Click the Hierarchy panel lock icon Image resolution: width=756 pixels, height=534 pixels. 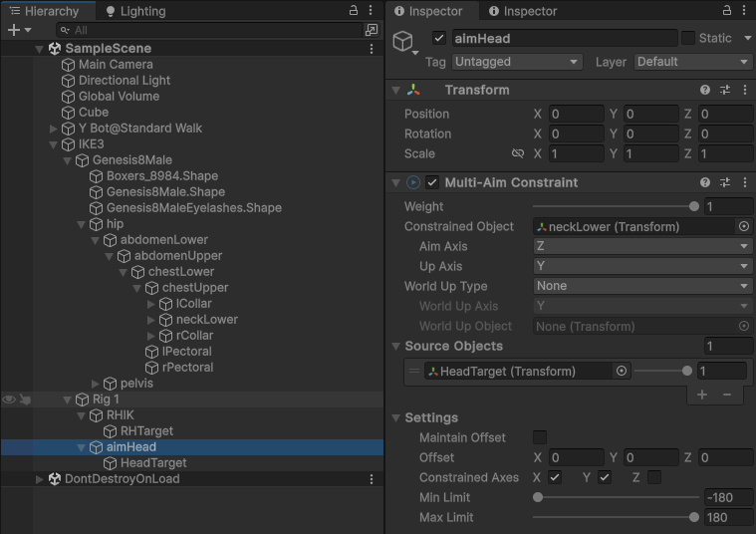click(354, 10)
